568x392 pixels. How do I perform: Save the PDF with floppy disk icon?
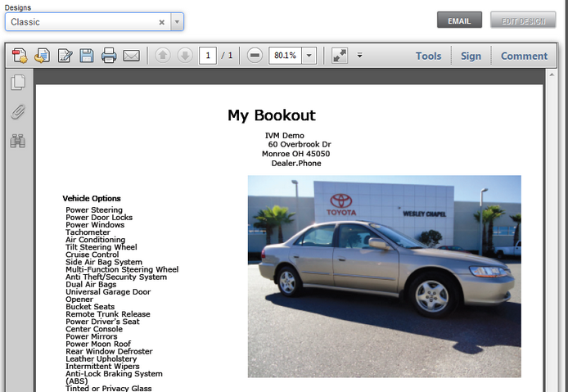click(87, 56)
